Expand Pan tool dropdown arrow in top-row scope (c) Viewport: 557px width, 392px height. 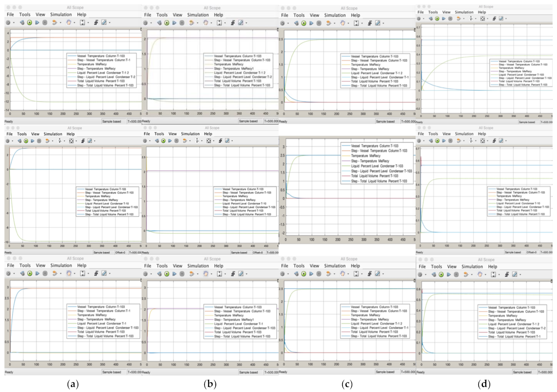pos(348,23)
